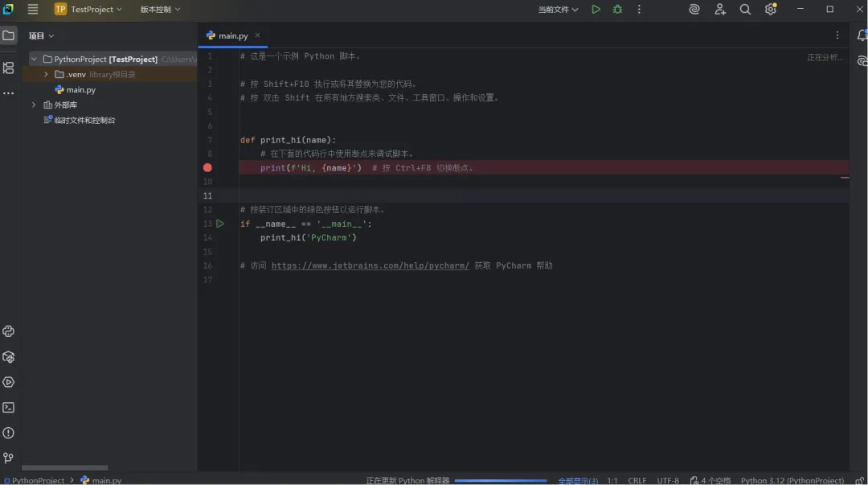Click the PyCharm logo icon
This screenshot has width=868, height=485.
[8, 9]
